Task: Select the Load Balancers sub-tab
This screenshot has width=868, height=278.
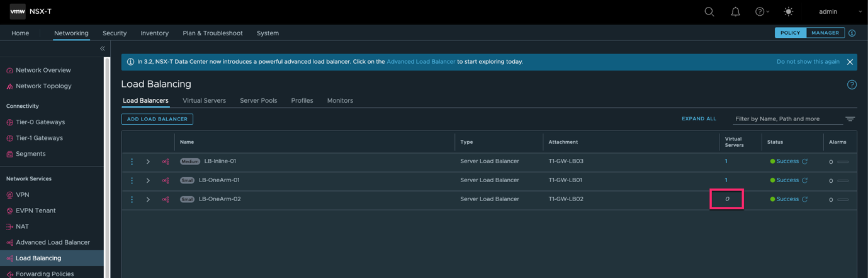Action: pos(145,100)
